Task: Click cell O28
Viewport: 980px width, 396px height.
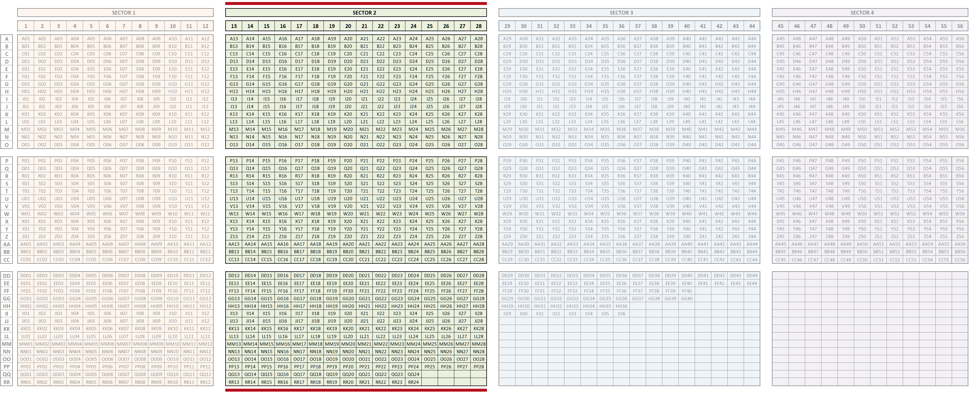Action: (478, 145)
